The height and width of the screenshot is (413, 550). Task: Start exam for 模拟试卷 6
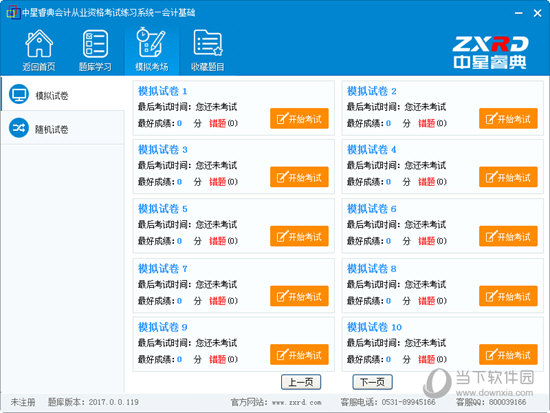coord(508,237)
